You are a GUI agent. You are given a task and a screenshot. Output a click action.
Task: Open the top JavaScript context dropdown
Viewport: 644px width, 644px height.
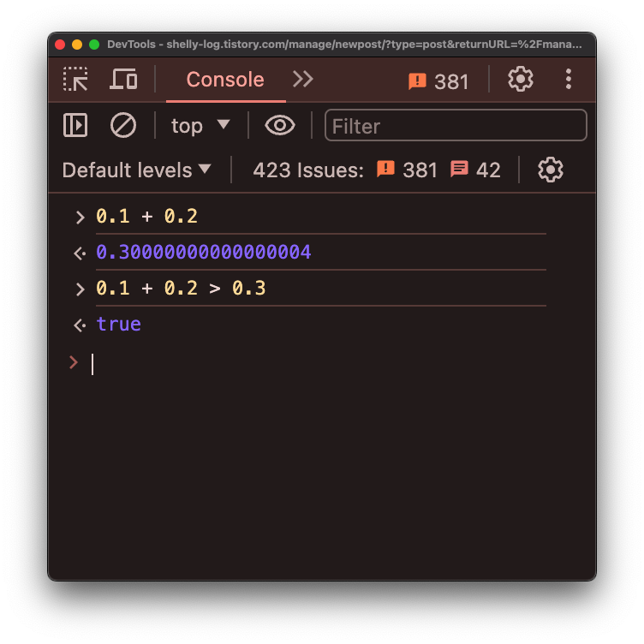pos(200,125)
